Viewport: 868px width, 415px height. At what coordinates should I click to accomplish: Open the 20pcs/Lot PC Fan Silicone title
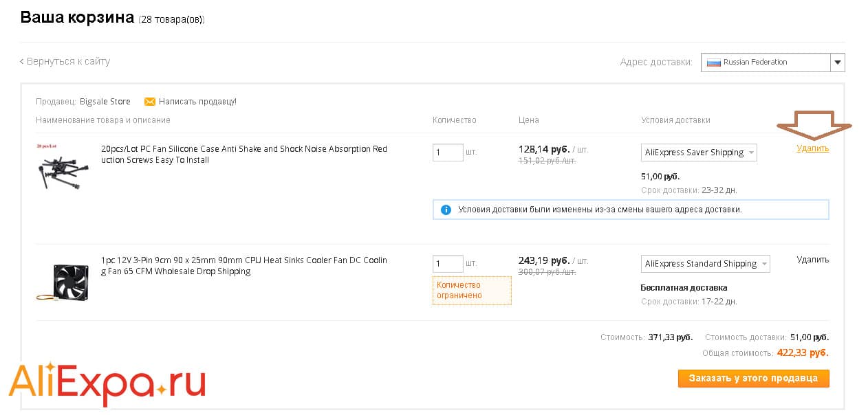click(244, 155)
